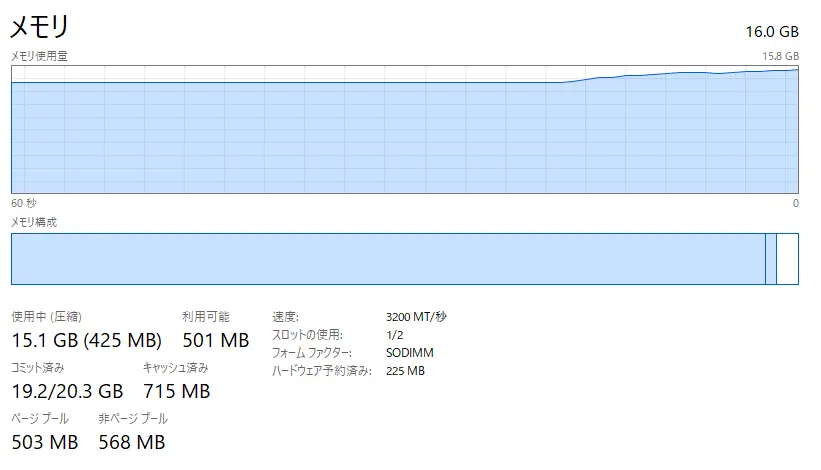
Task: Select the narrow modified segment in composition bar
Action: coord(770,259)
